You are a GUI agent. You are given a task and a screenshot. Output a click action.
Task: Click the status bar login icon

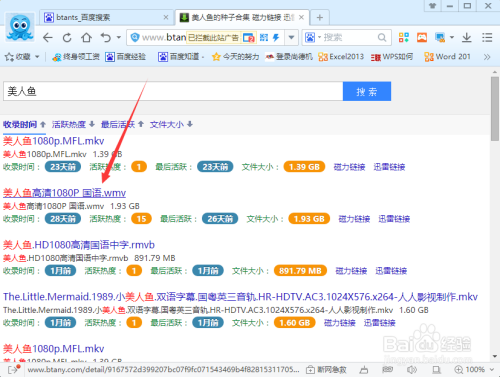click(x=13, y=369)
